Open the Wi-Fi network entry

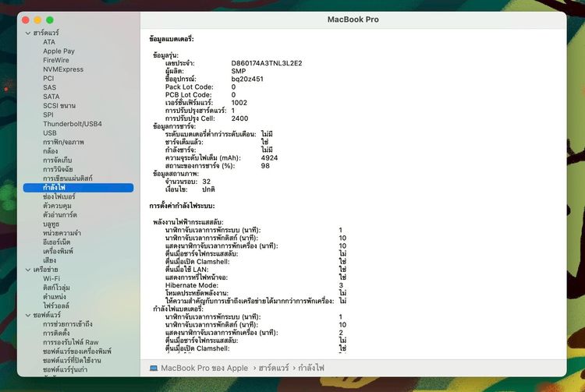click(51, 278)
